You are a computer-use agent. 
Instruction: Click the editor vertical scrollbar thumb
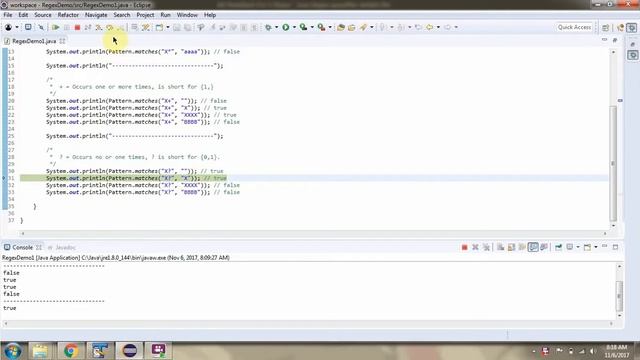(613, 163)
